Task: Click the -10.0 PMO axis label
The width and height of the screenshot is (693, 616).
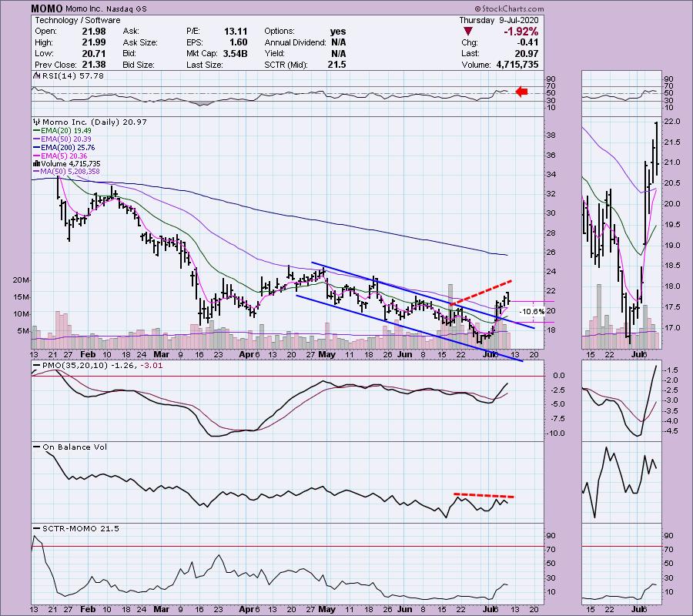Action: click(x=555, y=433)
